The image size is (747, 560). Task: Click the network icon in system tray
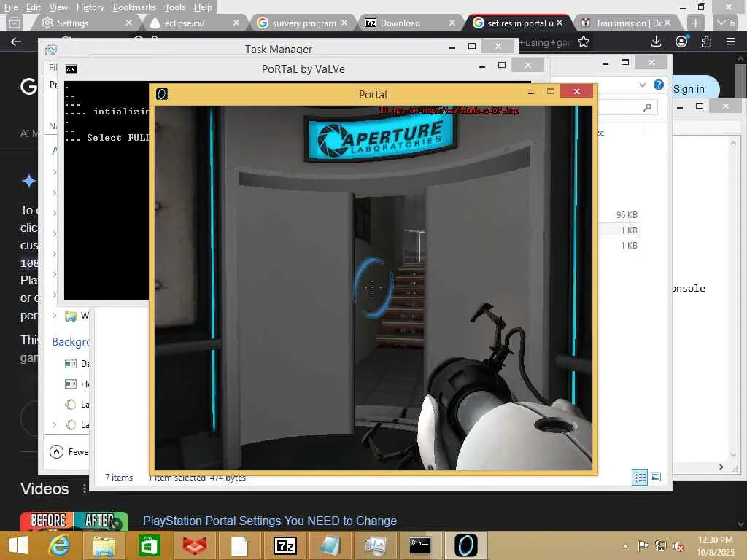(661, 545)
